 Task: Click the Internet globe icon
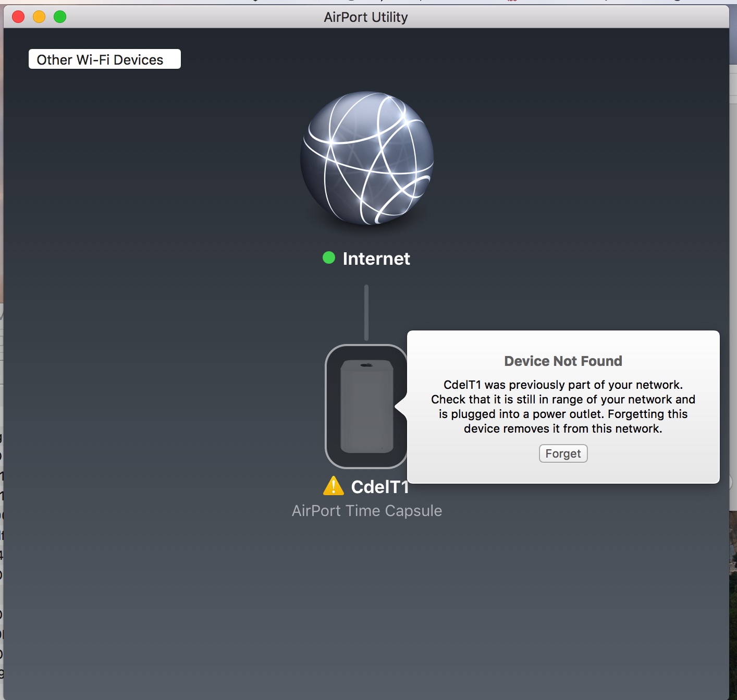coord(367,158)
